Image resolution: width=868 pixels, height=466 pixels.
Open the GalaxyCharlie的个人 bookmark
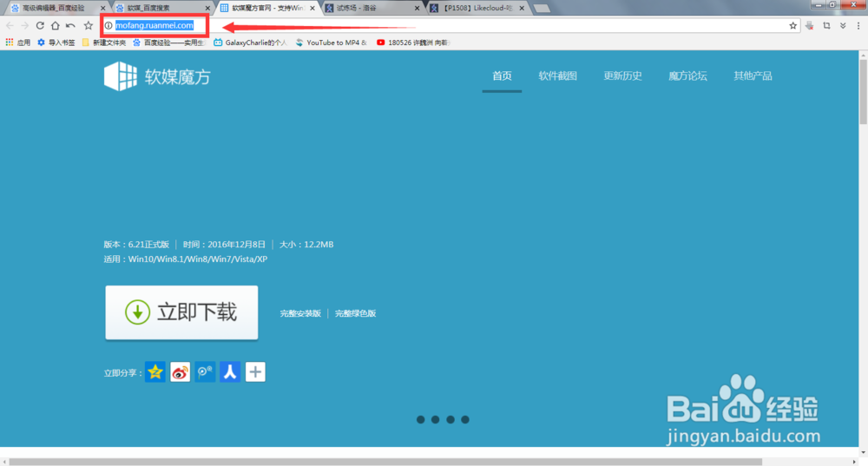tap(250, 43)
